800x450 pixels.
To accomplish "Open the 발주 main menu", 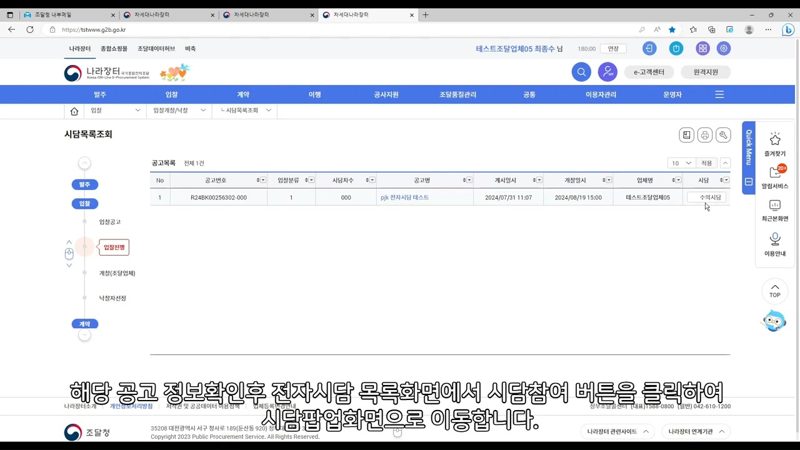I will (99, 95).
